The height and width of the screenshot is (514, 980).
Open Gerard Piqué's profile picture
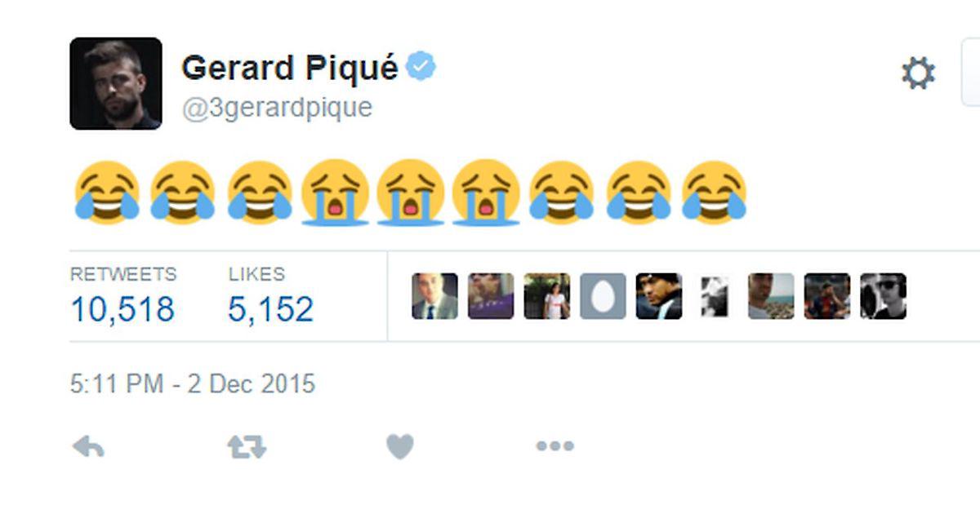coord(116,83)
